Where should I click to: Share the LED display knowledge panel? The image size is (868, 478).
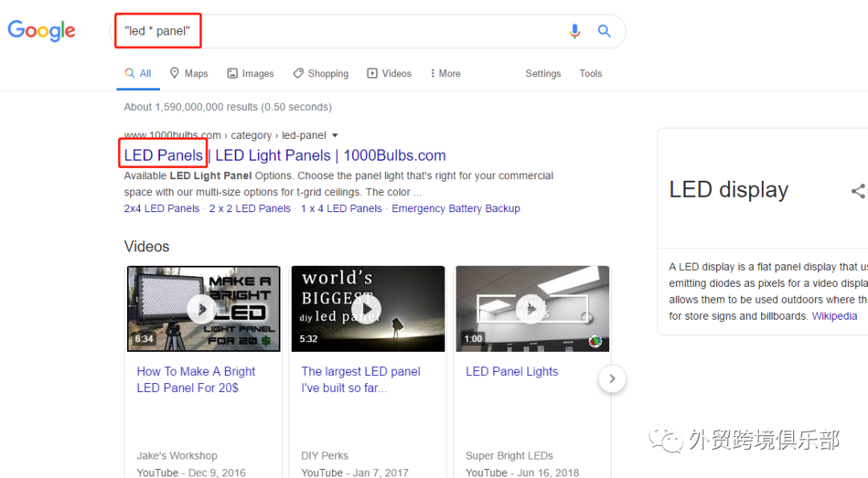(858, 191)
